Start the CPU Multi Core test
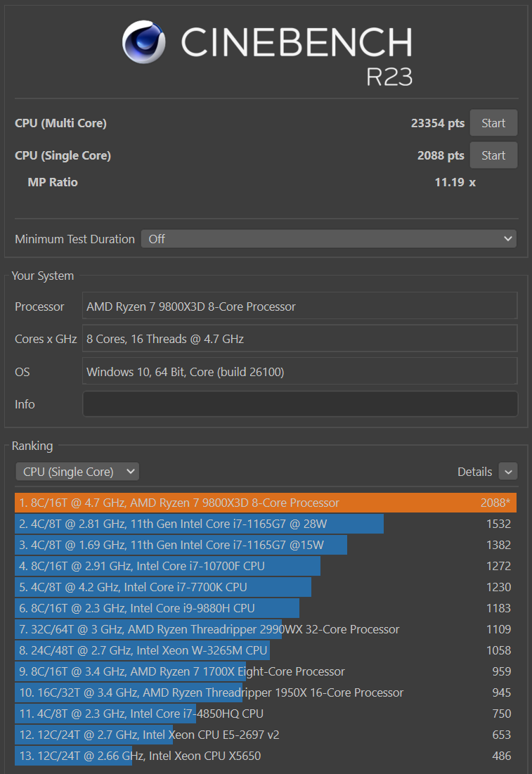The width and height of the screenshot is (532, 774). [493, 123]
